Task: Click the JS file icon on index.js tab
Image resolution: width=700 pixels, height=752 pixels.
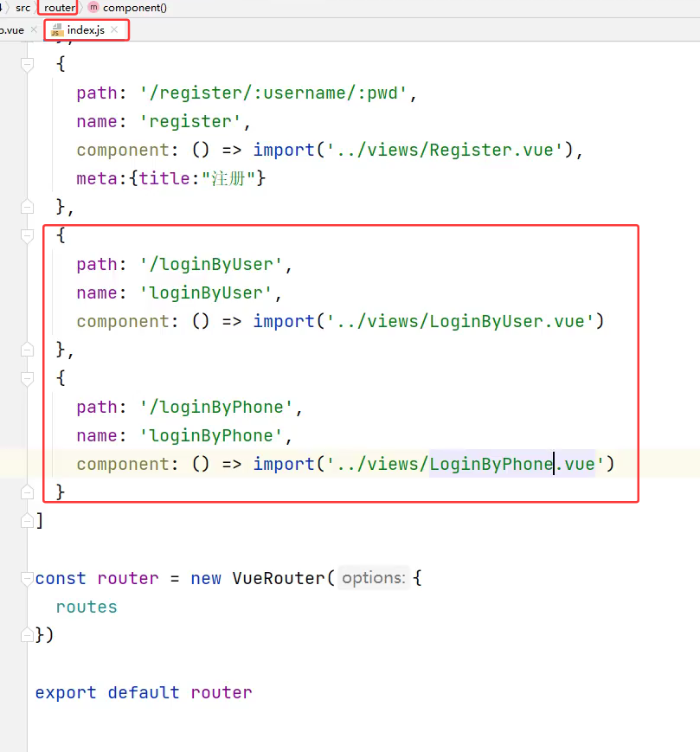Action: (57, 30)
